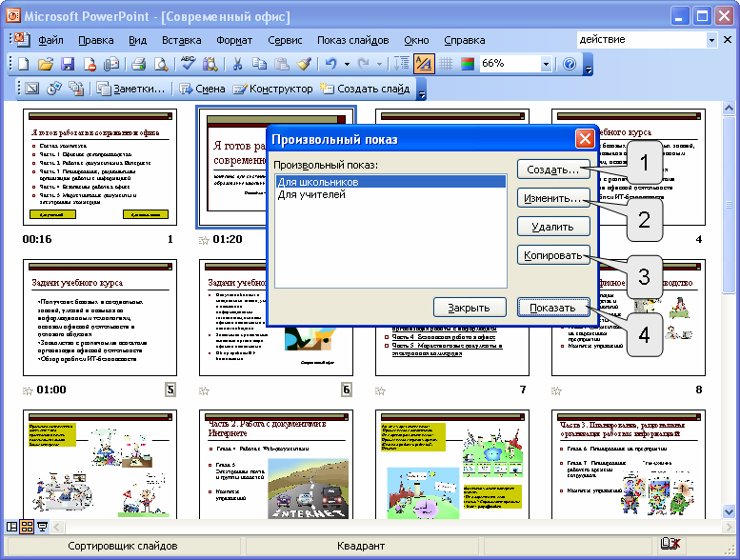This screenshot has width=740, height=560.
Task: Open the Сервис menu
Action: (x=285, y=40)
